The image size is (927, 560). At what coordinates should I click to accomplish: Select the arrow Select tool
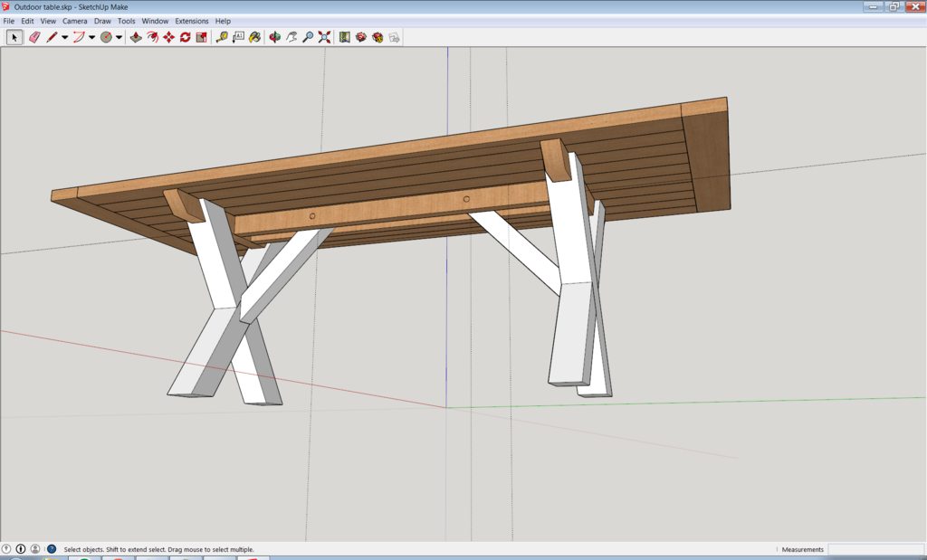point(14,37)
